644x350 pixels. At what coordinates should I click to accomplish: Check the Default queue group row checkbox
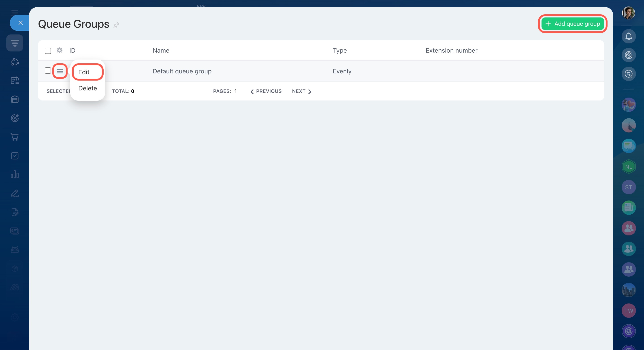pyautogui.click(x=48, y=71)
